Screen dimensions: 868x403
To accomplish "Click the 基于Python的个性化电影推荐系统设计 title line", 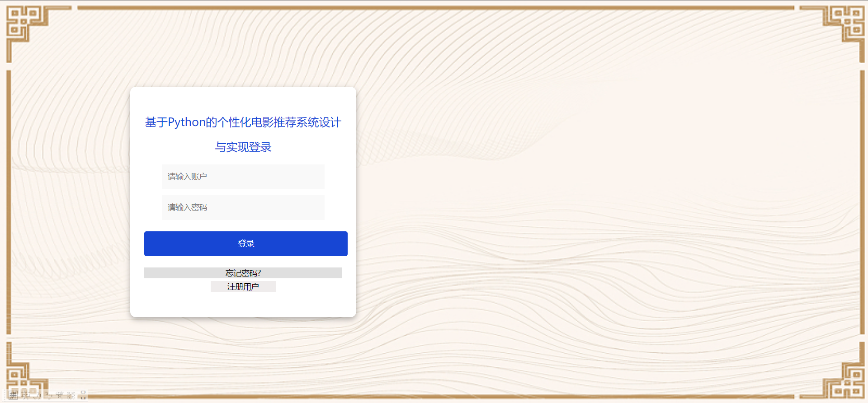I will pos(243,122).
